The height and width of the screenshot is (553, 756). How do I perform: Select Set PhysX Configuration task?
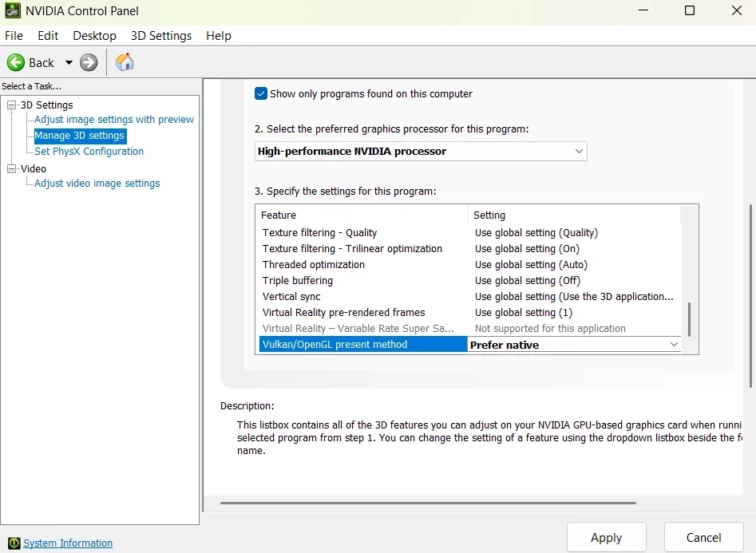click(89, 152)
